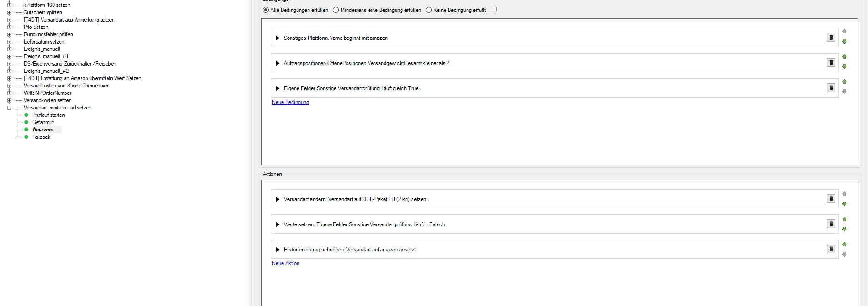Viewport: 868px width, 306px height.
Task: Select 'Alle Bedingungen erfüllen' radio button
Action: pos(266,10)
